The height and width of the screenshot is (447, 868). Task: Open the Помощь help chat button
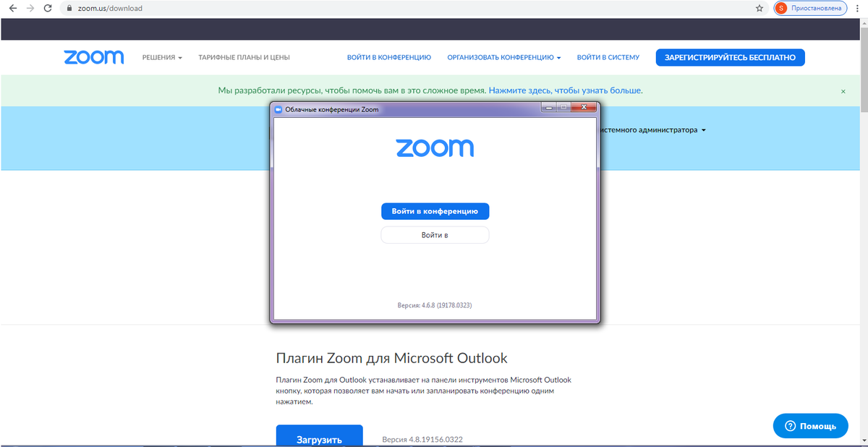tap(810, 426)
